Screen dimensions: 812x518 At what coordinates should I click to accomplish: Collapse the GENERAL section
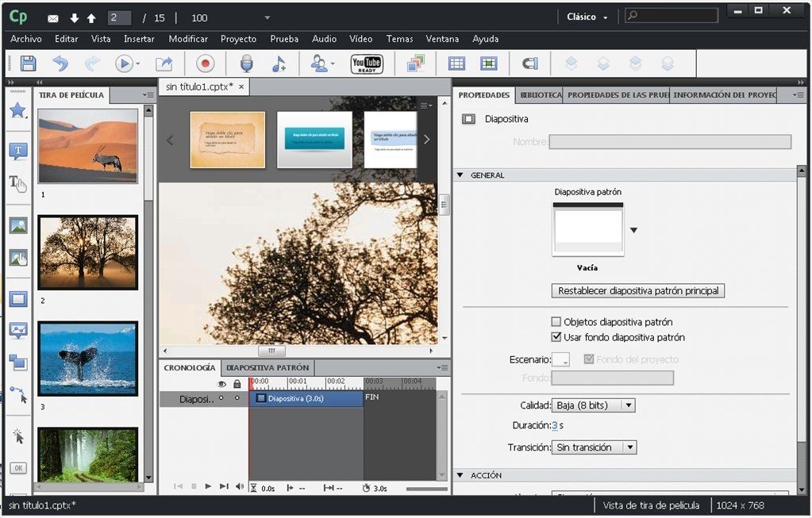(x=460, y=175)
